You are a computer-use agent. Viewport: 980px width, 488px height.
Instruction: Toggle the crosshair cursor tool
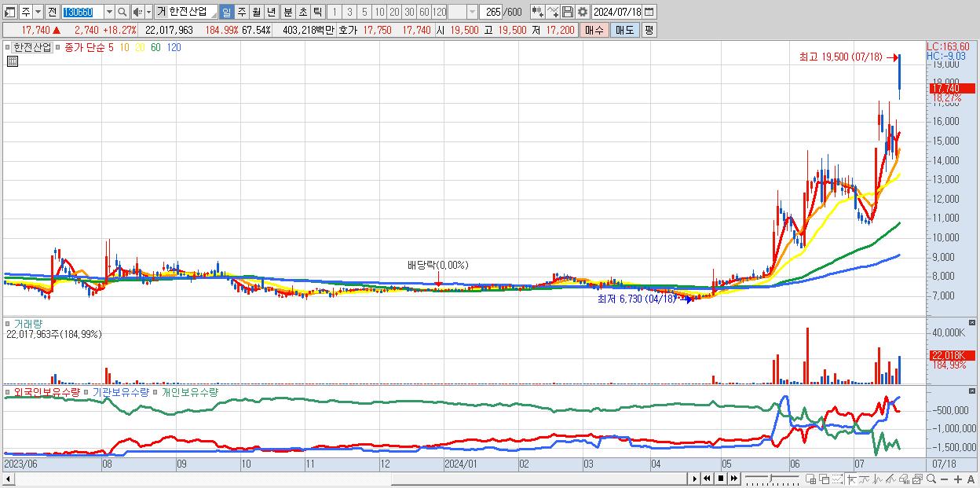(851, 479)
